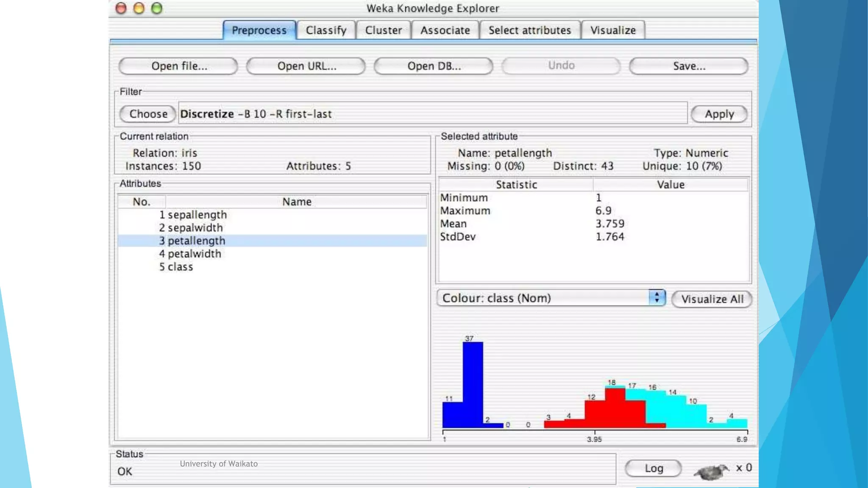Go to the Select attributes tab
Viewport: 868px width, 488px height.
tap(529, 30)
